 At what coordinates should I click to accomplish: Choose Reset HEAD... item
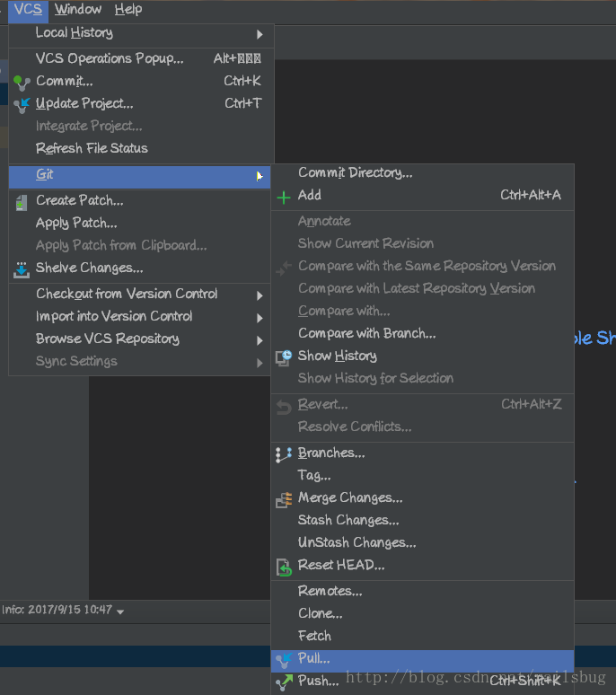(423, 565)
